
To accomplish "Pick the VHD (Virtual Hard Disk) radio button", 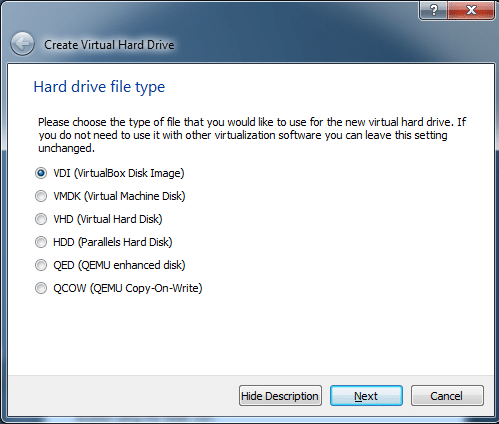I will coord(41,219).
